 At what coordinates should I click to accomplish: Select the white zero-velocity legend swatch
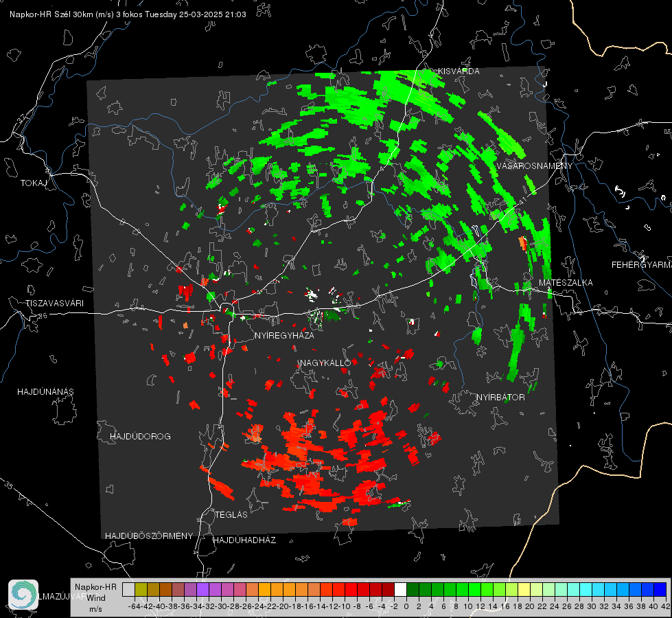pos(400,589)
